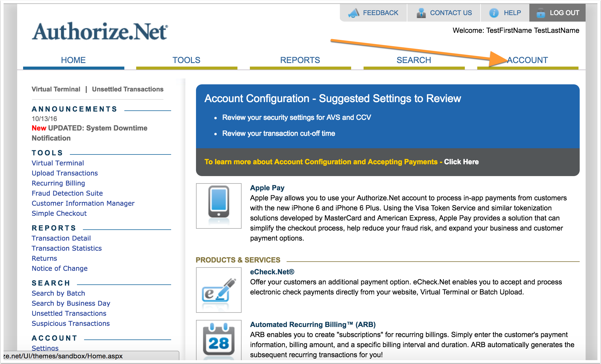Open the CONTACT US link

[x=451, y=13]
